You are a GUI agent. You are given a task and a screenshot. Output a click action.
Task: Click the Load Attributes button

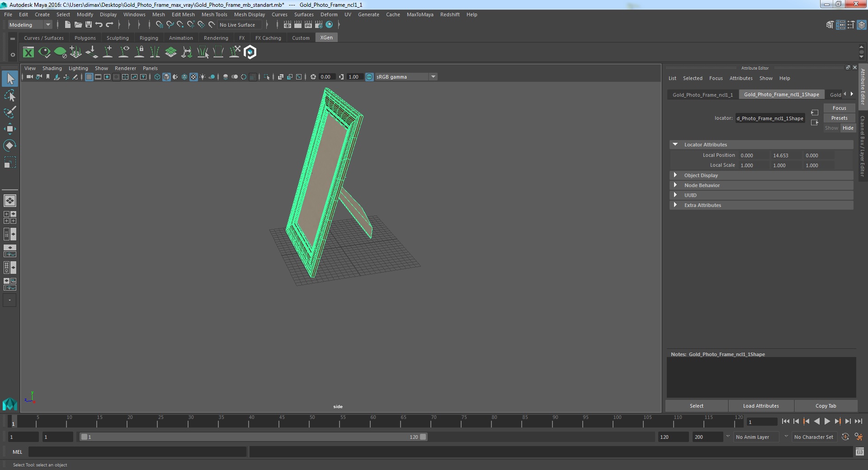(761, 406)
